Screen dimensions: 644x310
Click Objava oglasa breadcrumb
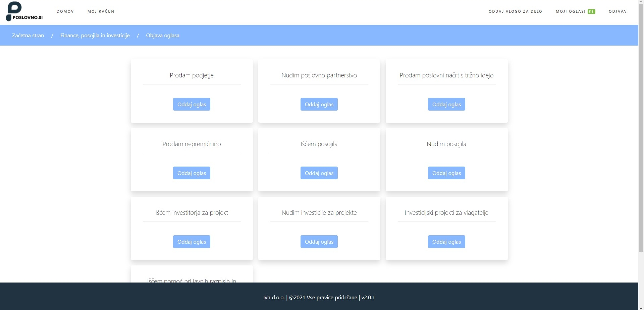(163, 36)
